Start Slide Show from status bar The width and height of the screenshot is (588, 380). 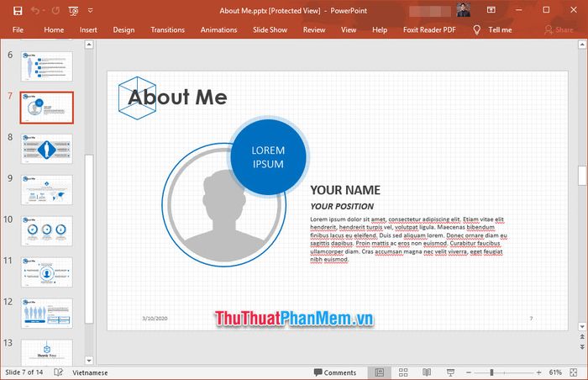pyautogui.click(x=450, y=372)
